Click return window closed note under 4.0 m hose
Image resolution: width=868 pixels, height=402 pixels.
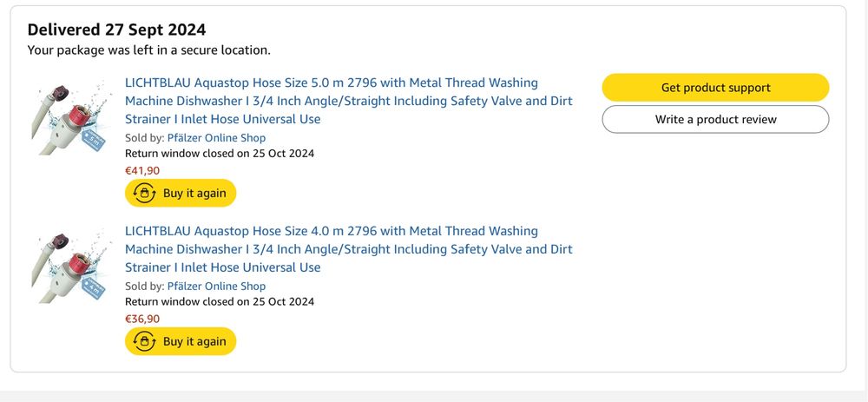click(220, 302)
